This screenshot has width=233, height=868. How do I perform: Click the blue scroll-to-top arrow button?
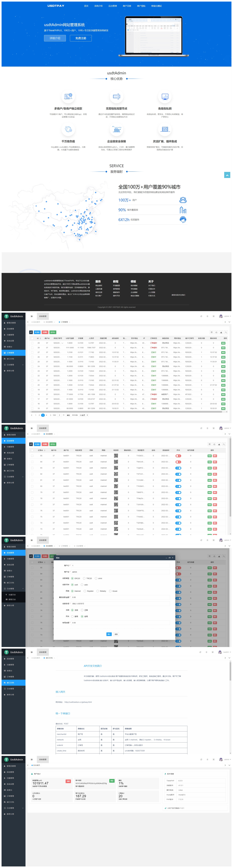227,175
